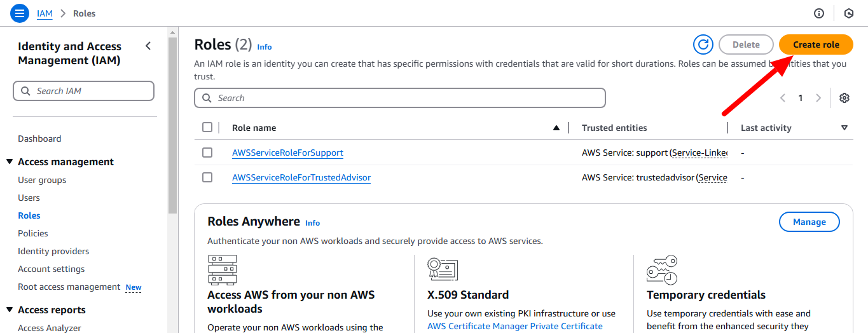868x333 pixels.
Task: Click the X.509 certificate icon
Action: click(x=443, y=269)
